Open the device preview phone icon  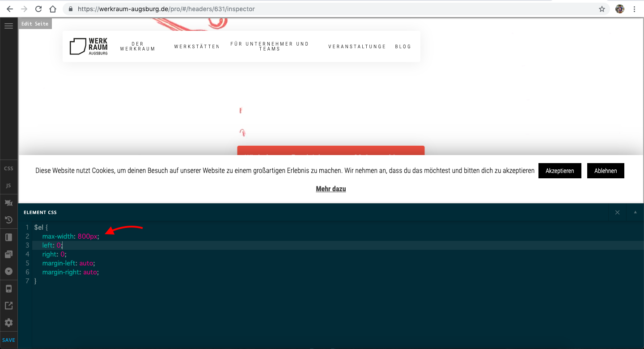[x=8, y=289]
